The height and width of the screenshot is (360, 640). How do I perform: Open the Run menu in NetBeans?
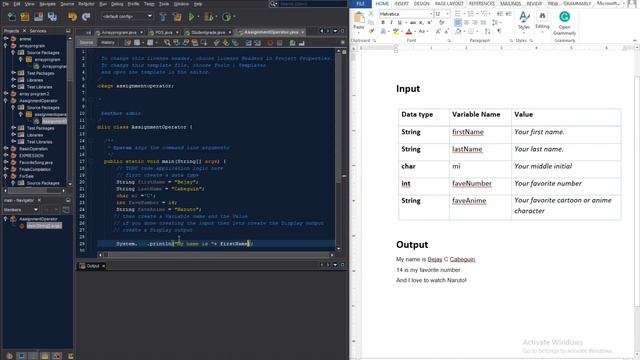click(x=103, y=4)
